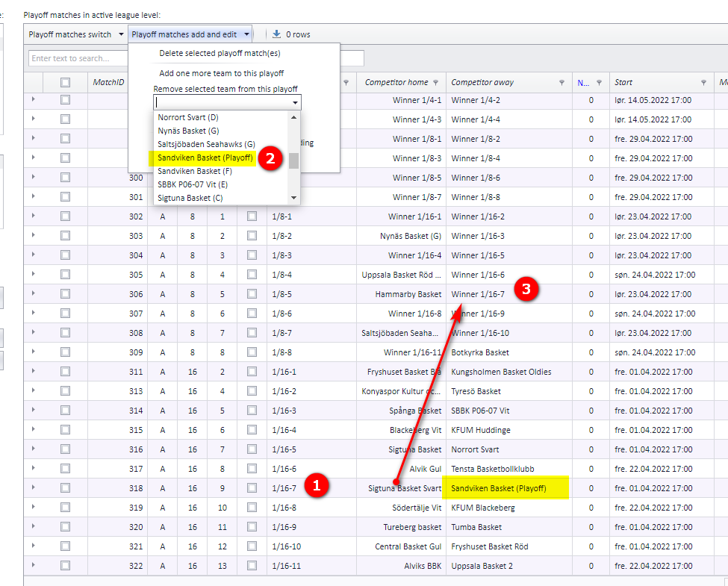Tick the row selection checkbox for match 322

66,566
